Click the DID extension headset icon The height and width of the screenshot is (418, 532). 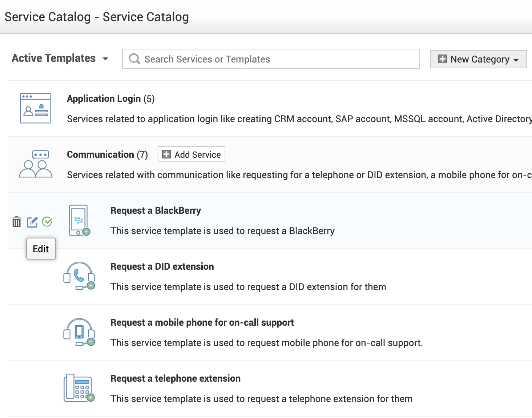(79, 276)
